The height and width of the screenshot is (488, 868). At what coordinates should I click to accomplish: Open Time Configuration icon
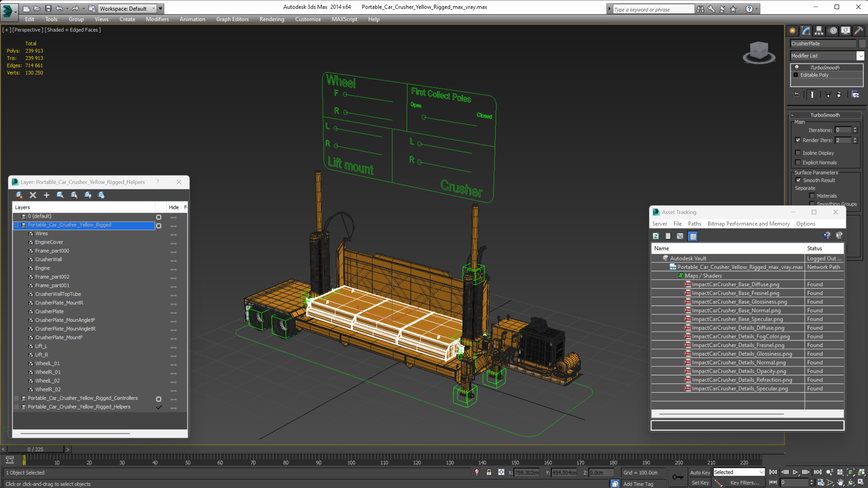pos(821,483)
